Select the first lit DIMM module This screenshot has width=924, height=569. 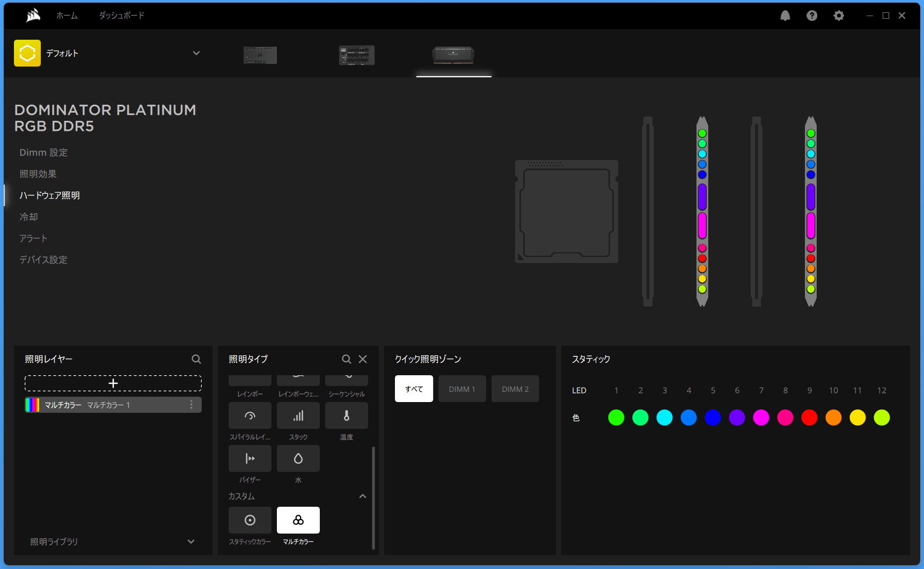(x=702, y=211)
